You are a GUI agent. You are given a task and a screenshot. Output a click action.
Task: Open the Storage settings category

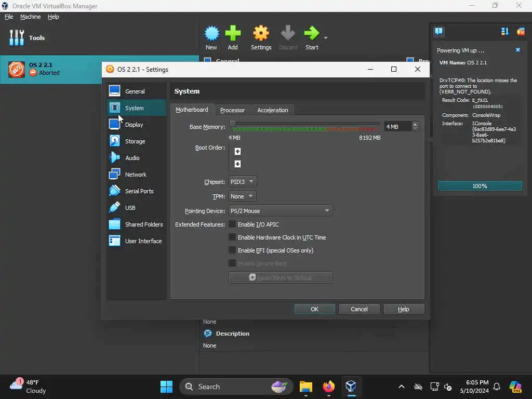pos(137,141)
